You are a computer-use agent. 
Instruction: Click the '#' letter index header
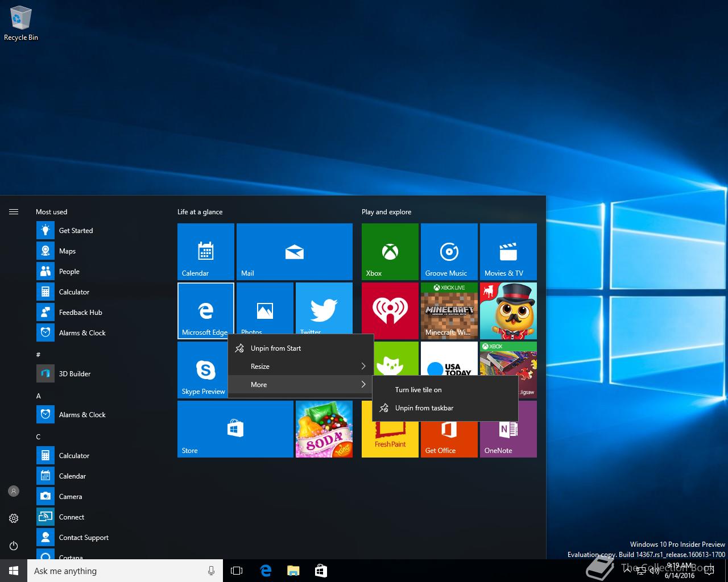[38, 355]
